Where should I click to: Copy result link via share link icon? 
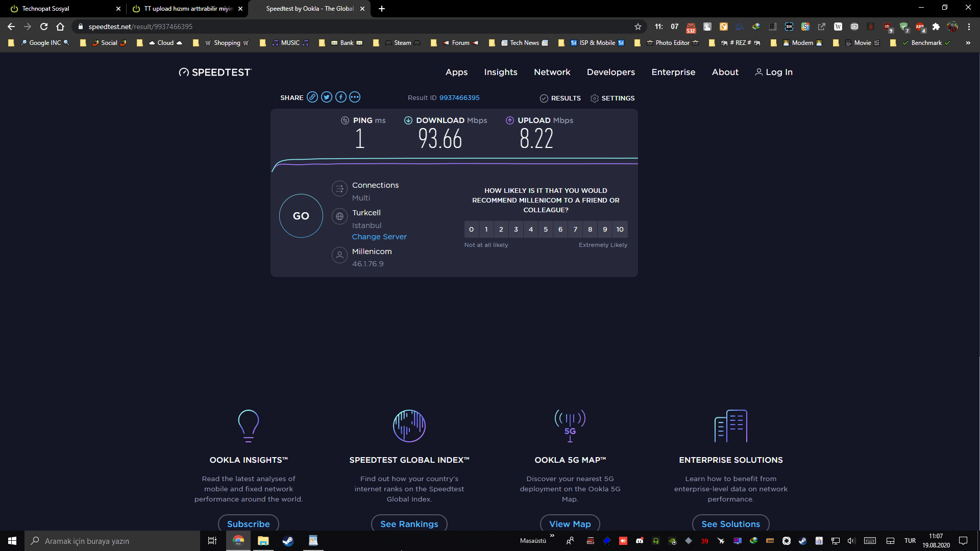[312, 97]
